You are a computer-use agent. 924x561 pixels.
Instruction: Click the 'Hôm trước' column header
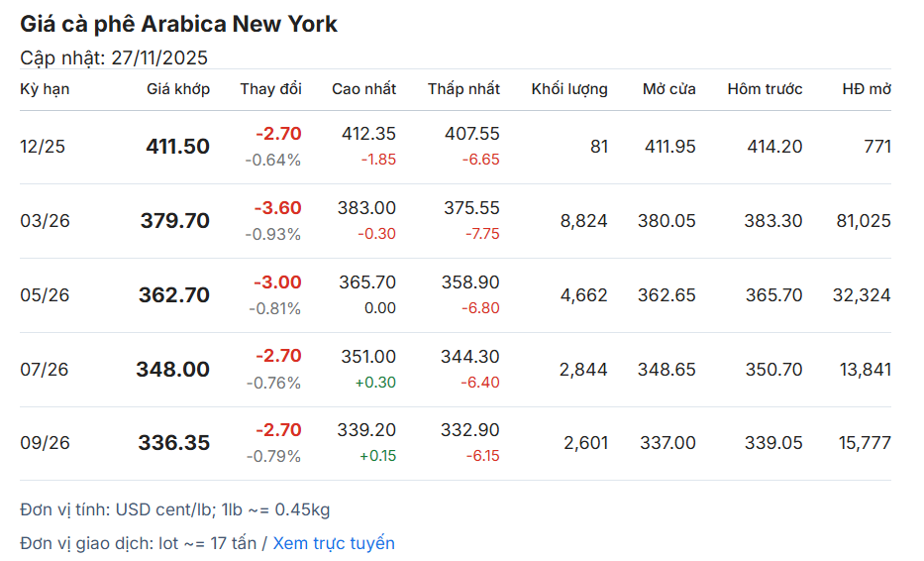tap(765, 89)
